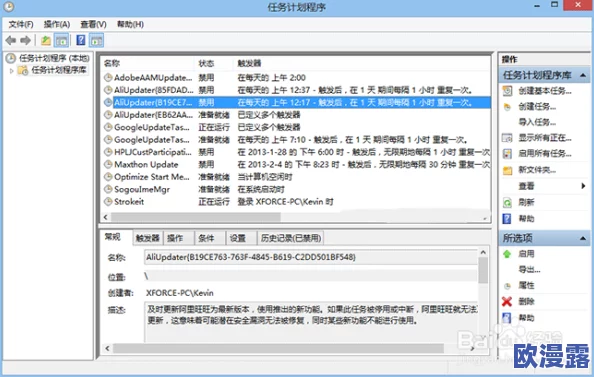Toggle the show/hide console tree toolbar icon
The image size is (594, 377).
(61, 40)
